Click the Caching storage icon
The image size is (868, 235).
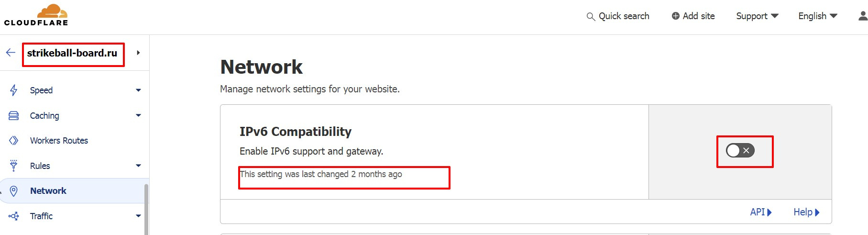point(14,115)
